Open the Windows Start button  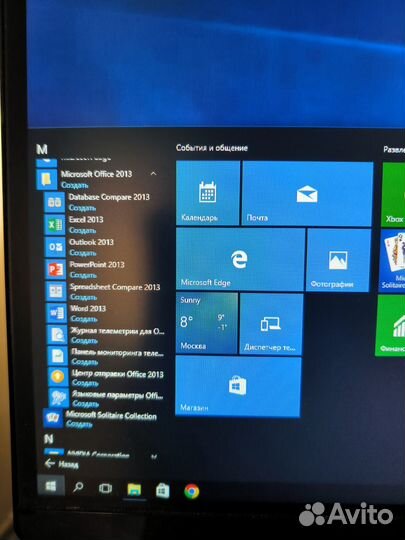point(51,486)
